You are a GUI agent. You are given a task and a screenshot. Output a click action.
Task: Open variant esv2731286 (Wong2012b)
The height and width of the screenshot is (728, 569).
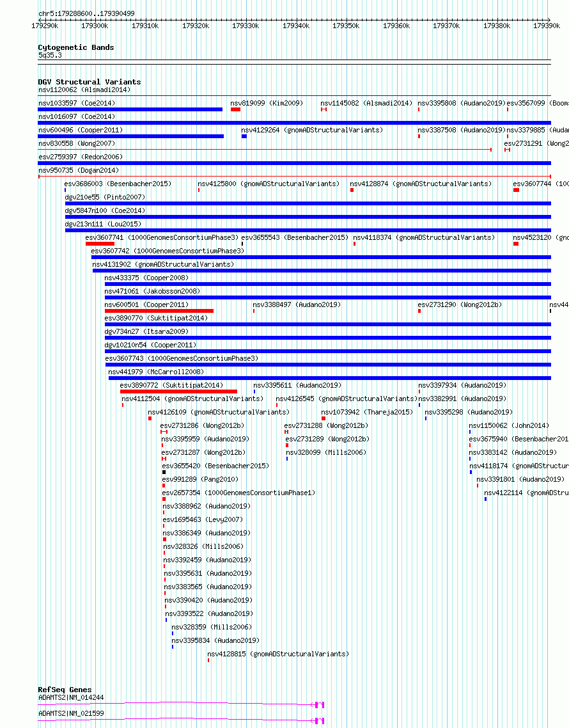point(202,426)
